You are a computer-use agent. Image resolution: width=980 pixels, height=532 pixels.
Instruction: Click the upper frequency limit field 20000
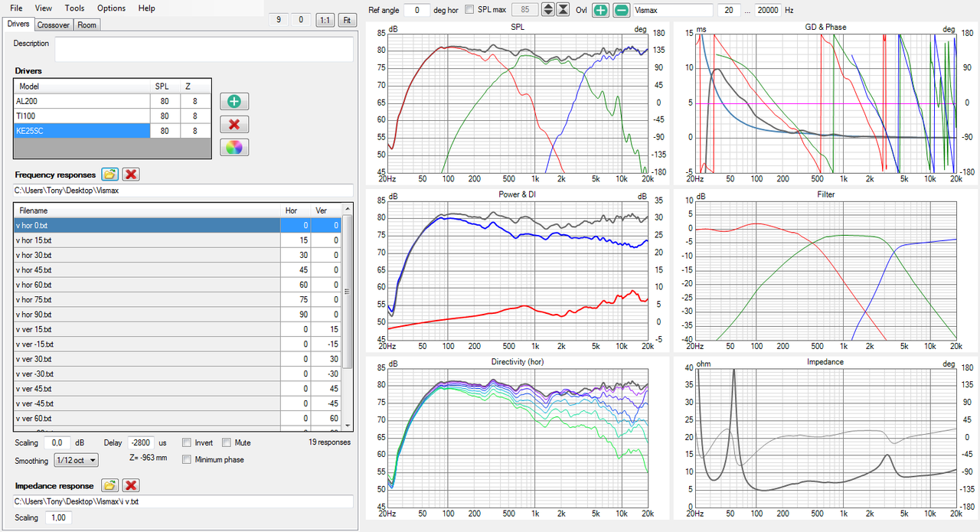point(768,9)
